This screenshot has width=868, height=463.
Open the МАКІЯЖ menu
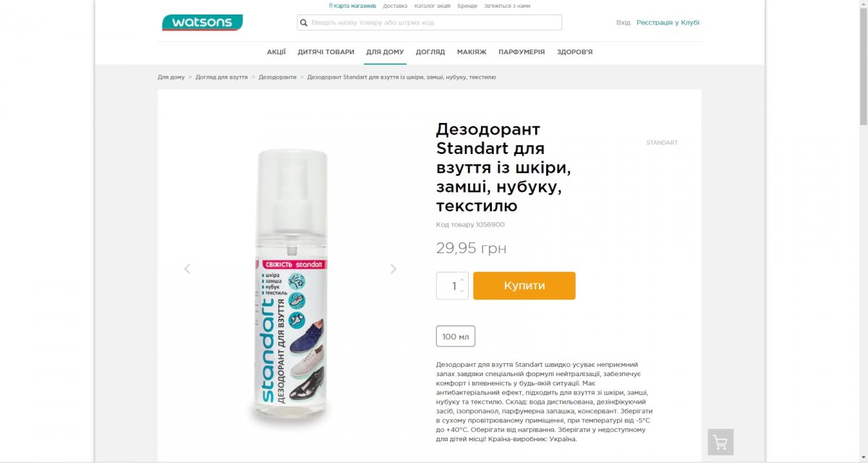pos(472,52)
